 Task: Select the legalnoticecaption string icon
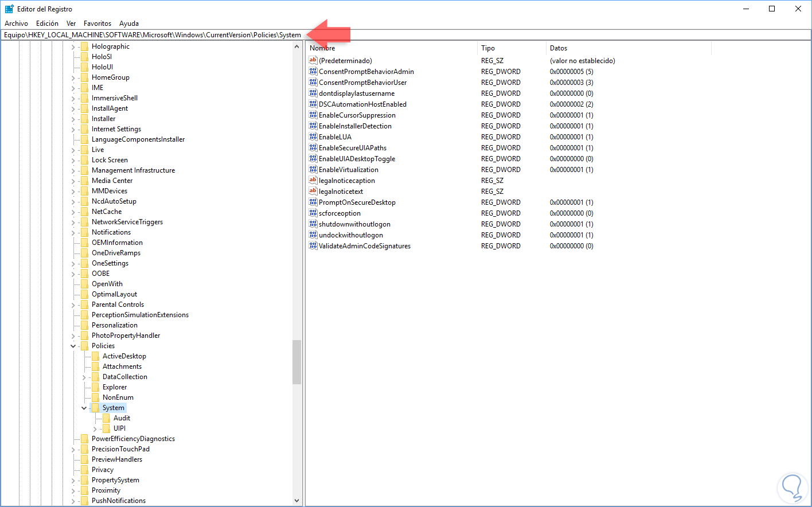tap(313, 181)
